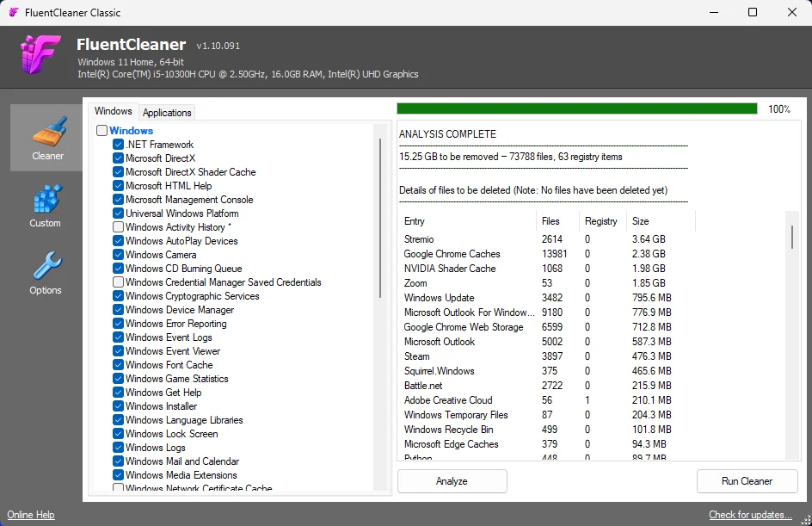Sort results by the Size column header
This screenshot has width=812, height=526.
point(661,221)
